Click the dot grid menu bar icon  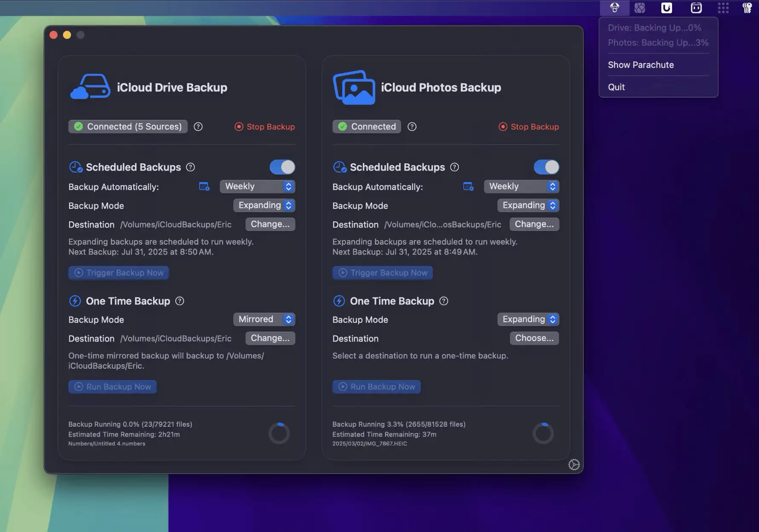click(x=723, y=8)
